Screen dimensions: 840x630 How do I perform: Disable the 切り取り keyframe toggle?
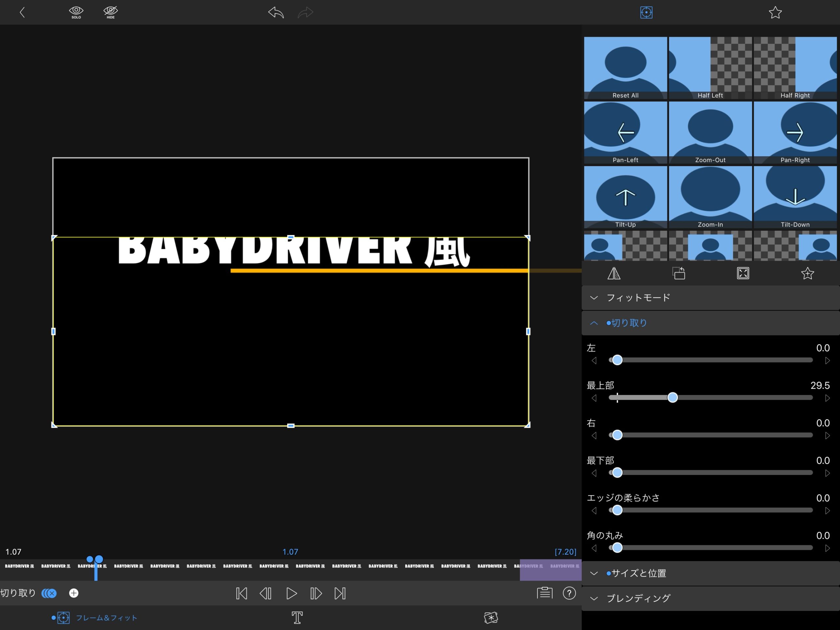pyautogui.click(x=49, y=593)
